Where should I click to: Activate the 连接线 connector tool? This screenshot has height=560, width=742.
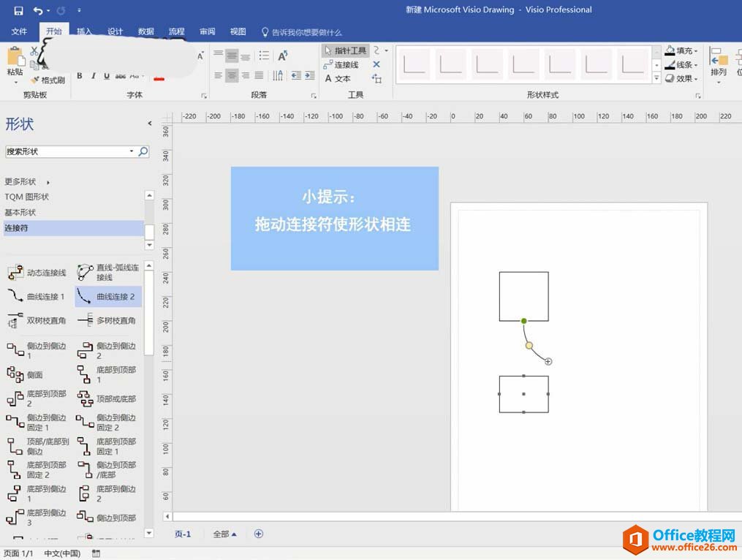pos(341,65)
